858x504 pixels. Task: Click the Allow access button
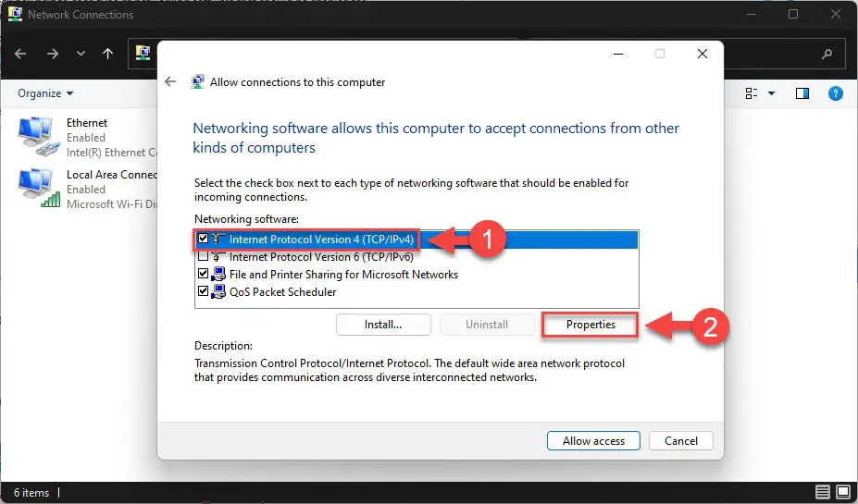[593, 440]
